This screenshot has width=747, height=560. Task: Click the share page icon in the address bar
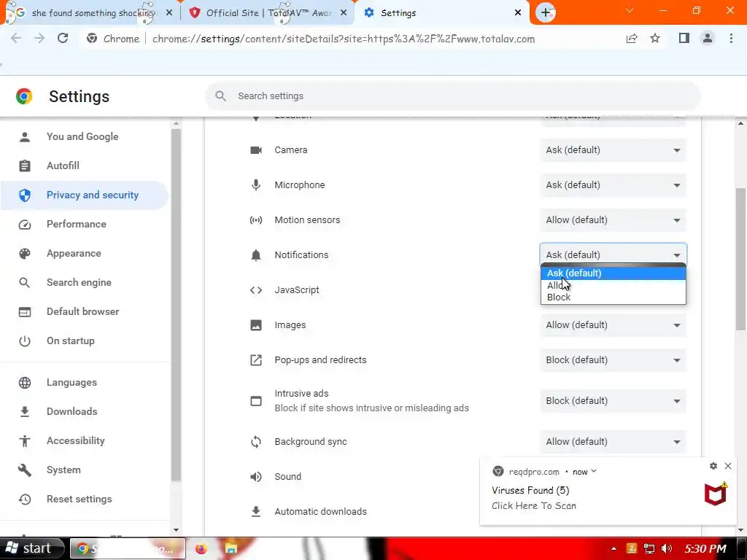click(632, 39)
